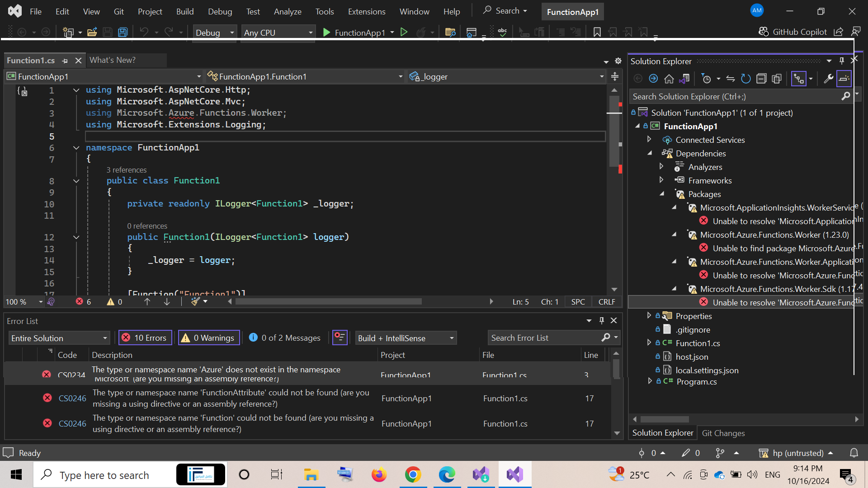Screen dimensions: 868x488
Task: Click the 0 references CodeLens link
Action: pyautogui.click(x=147, y=226)
